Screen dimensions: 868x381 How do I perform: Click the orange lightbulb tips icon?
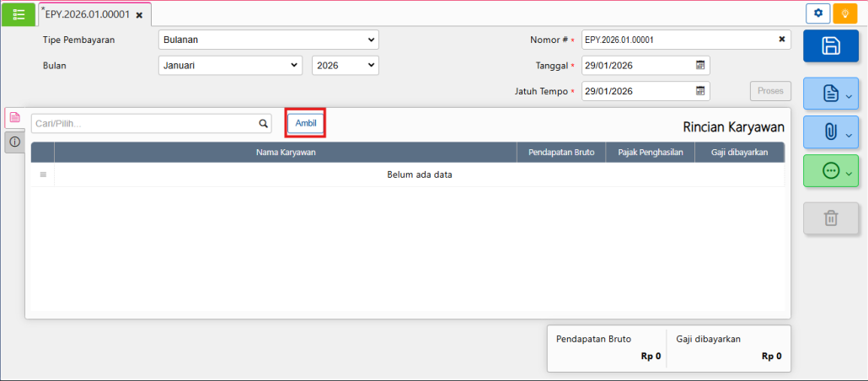point(844,13)
